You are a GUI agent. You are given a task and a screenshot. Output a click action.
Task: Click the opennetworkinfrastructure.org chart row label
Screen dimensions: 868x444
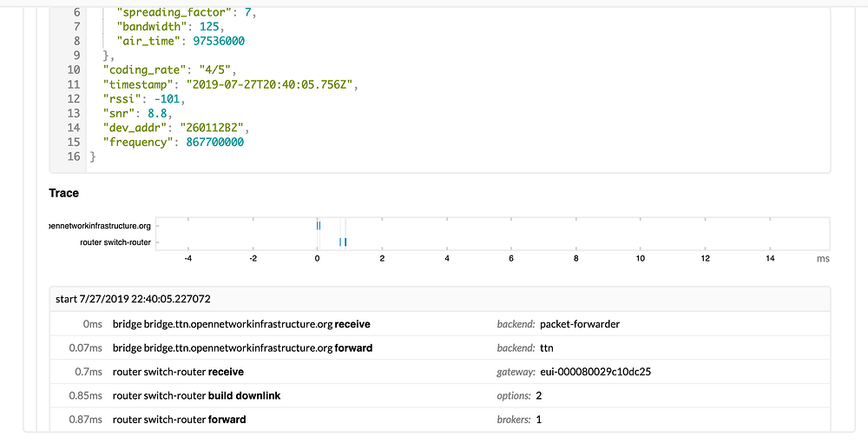100,226
